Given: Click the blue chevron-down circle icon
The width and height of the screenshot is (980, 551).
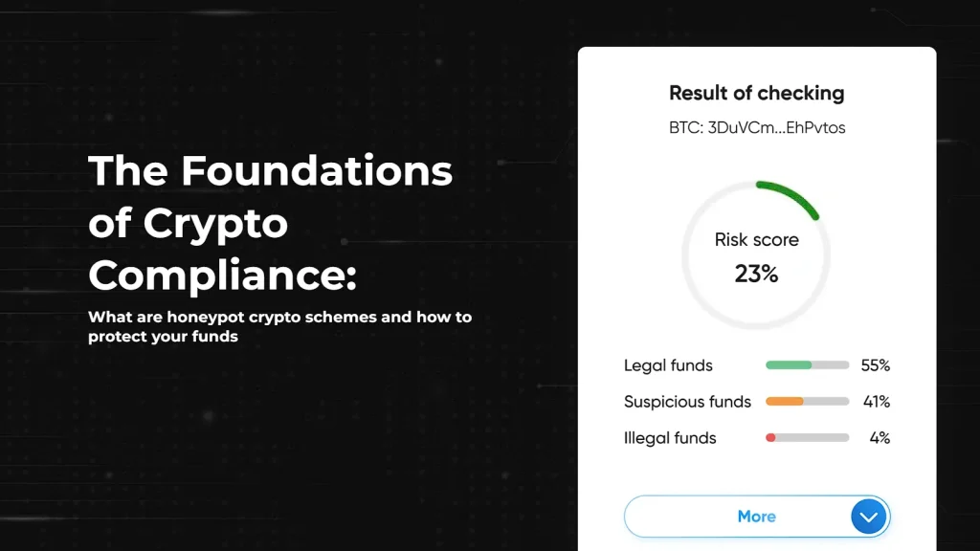Looking at the screenshot, I should [x=869, y=517].
